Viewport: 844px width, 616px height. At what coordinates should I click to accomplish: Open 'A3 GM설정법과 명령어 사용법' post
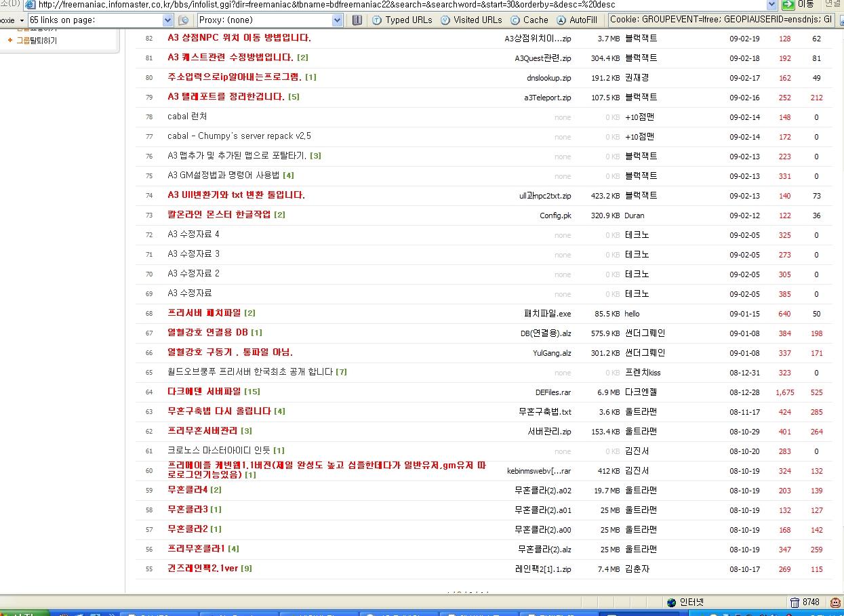(x=223, y=176)
